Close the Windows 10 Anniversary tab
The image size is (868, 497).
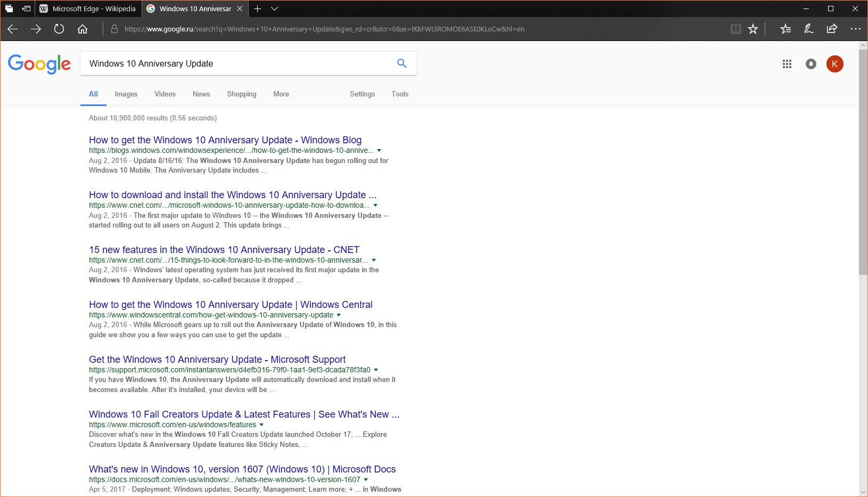[240, 9]
